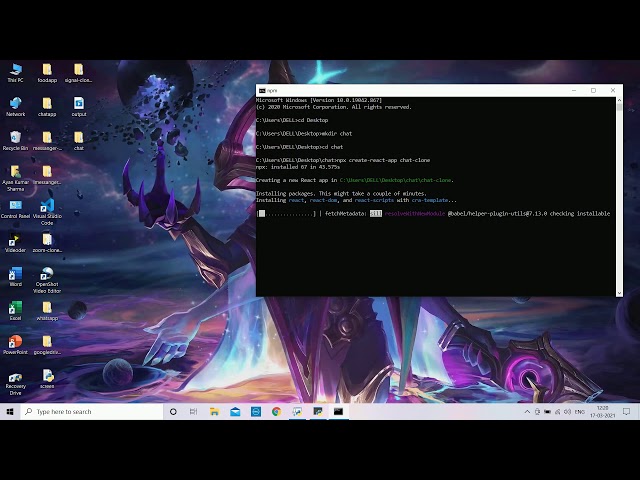Open the npm console window system menu icon
Image resolution: width=640 pixels, height=480 pixels.
tap(262, 91)
